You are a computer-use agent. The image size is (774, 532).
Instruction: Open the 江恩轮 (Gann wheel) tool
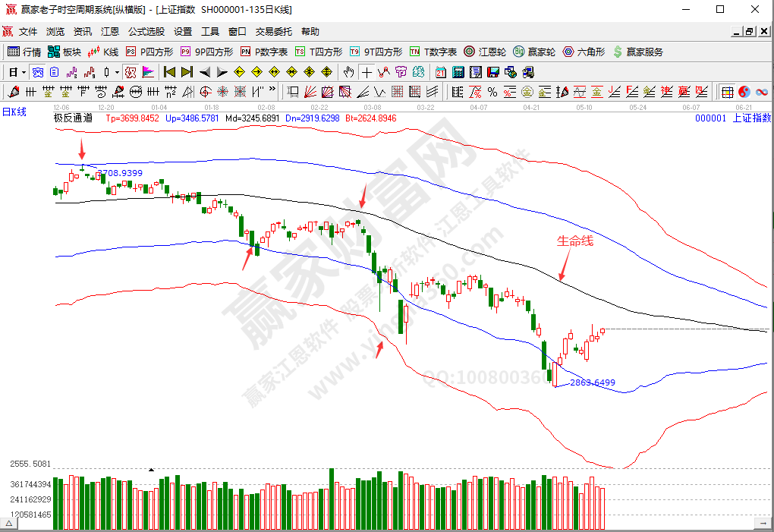485,52
